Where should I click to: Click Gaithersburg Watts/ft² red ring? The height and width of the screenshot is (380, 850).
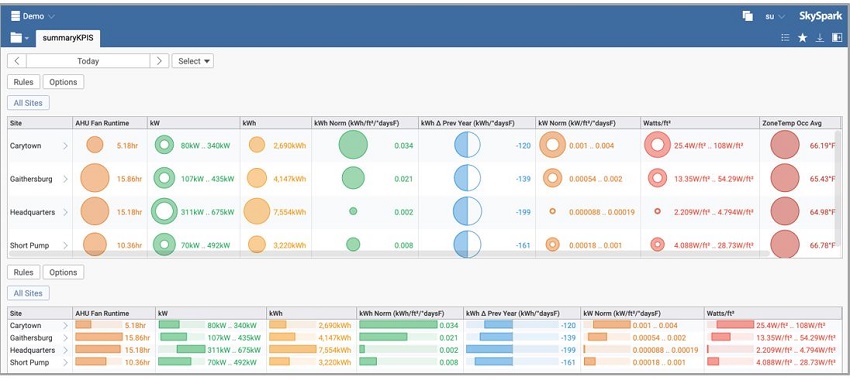click(x=658, y=178)
